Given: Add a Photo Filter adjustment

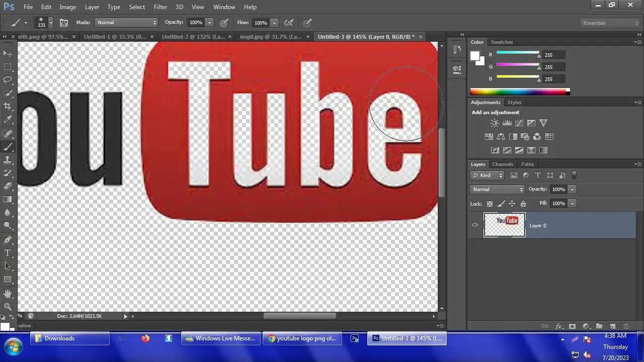Looking at the screenshot, I should [525, 136].
